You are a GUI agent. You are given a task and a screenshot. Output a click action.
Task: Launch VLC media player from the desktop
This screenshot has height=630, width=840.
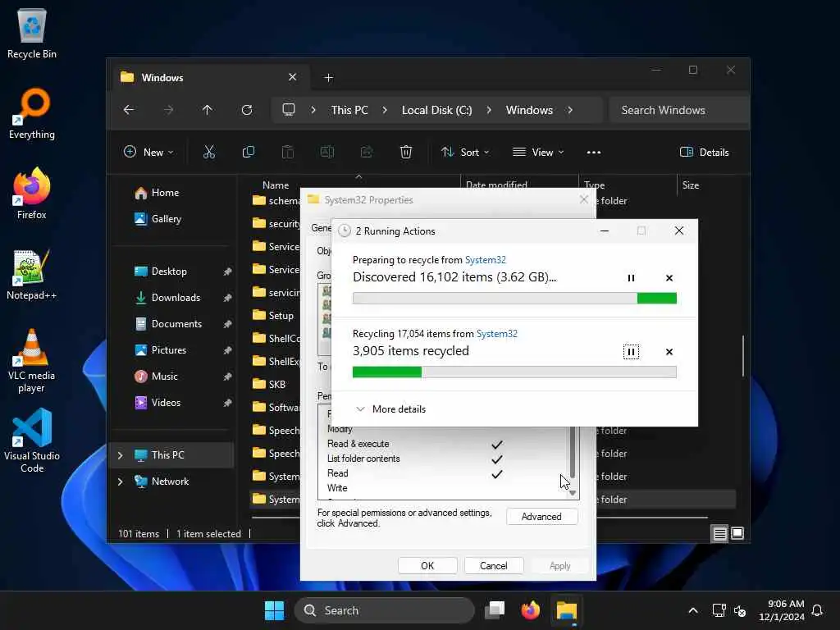(x=32, y=360)
